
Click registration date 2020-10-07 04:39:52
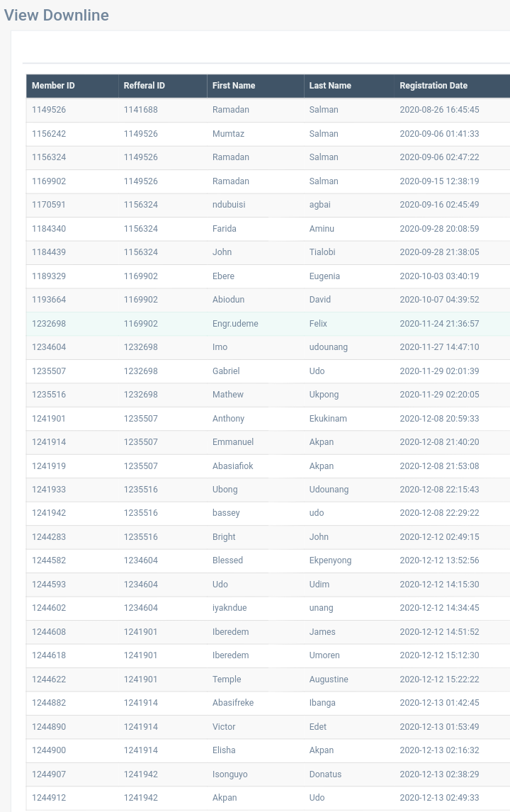[439, 300]
